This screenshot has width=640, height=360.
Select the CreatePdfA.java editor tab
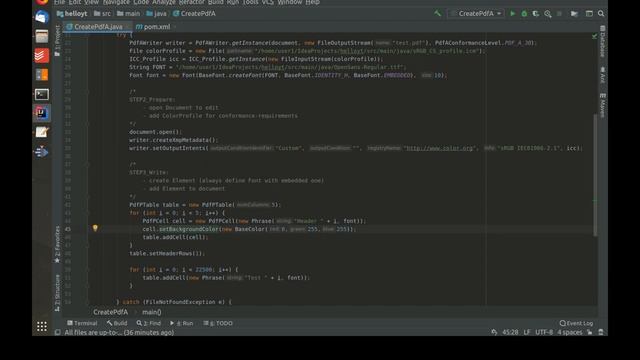click(98, 27)
